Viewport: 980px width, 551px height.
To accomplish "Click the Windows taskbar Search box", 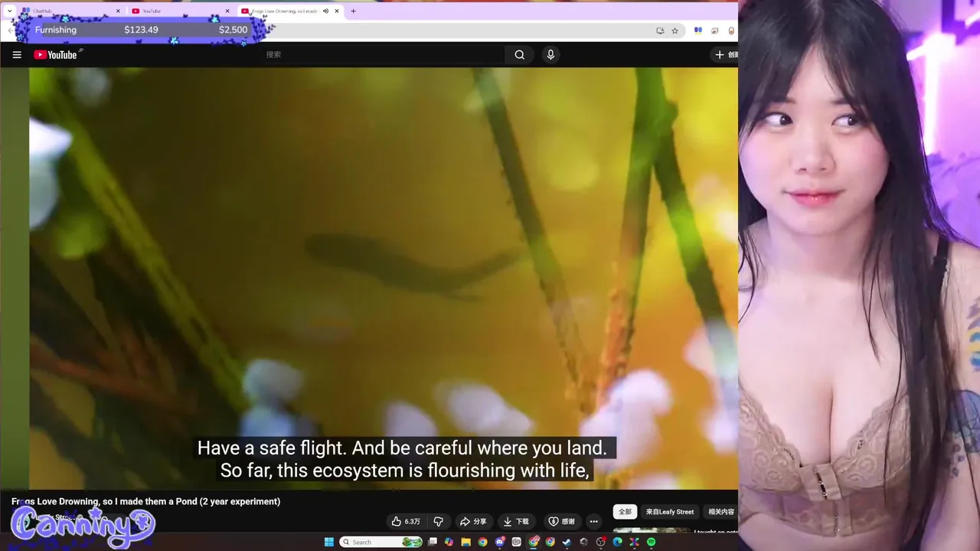I will [x=381, y=542].
